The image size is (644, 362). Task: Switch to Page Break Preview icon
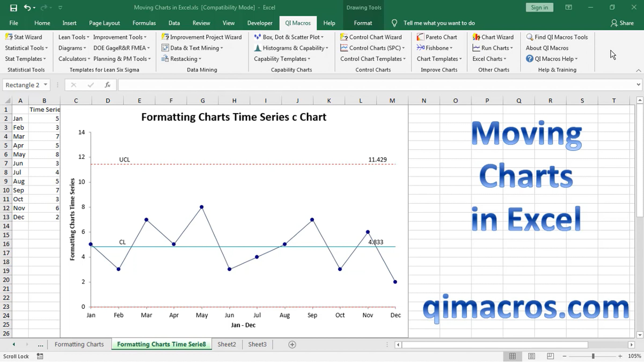point(550,356)
